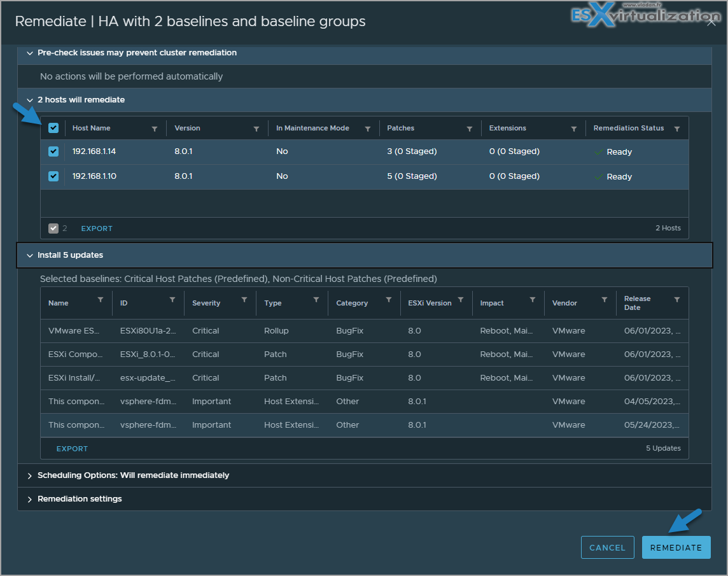
Task: Select the 'ESXi Compo...' update row
Action: pos(365,355)
